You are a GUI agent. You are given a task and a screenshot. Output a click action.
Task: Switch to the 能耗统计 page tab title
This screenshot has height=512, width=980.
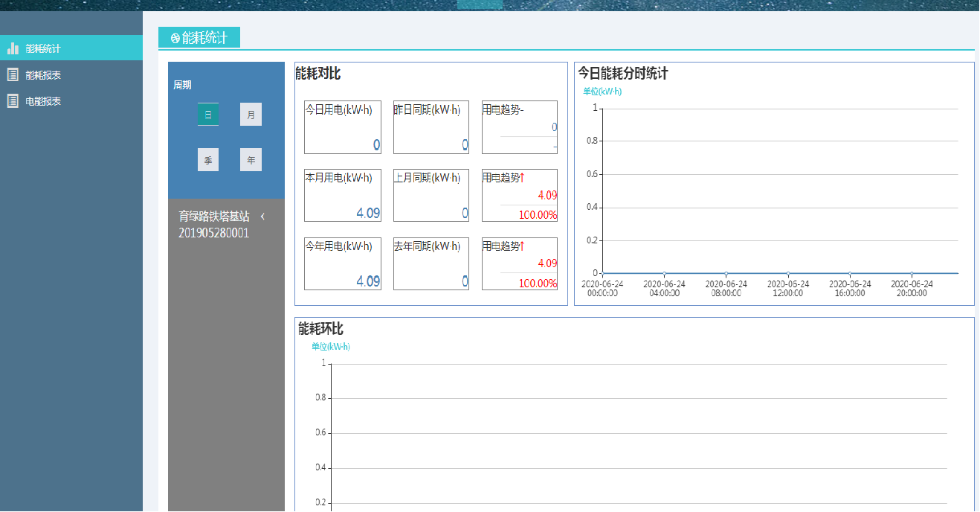click(204, 38)
